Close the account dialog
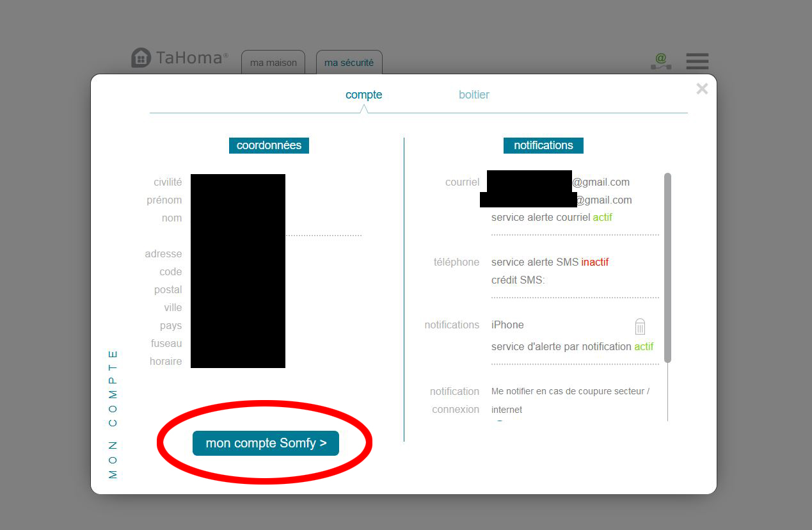Screen dimensions: 812x530 [x=702, y=89]
